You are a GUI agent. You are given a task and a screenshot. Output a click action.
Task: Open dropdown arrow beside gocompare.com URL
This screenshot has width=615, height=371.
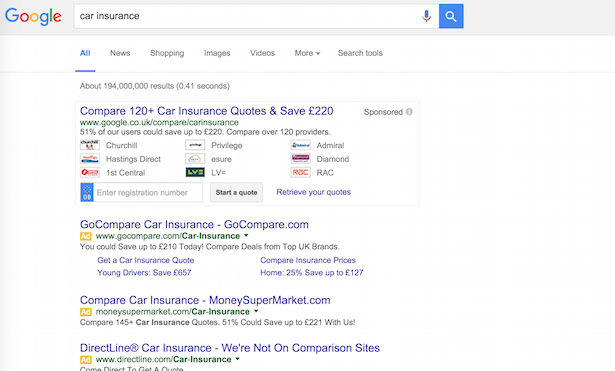click(x=246, y=235)
